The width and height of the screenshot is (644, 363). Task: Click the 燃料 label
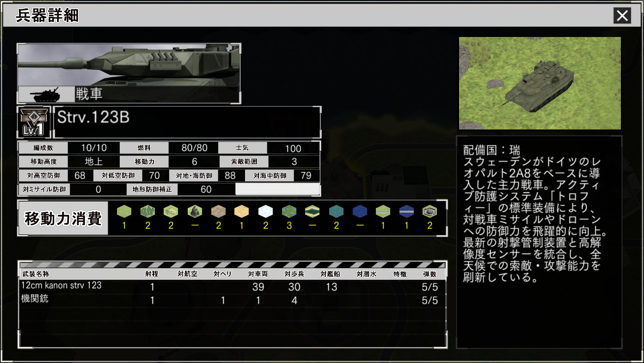tap(144, 148)
